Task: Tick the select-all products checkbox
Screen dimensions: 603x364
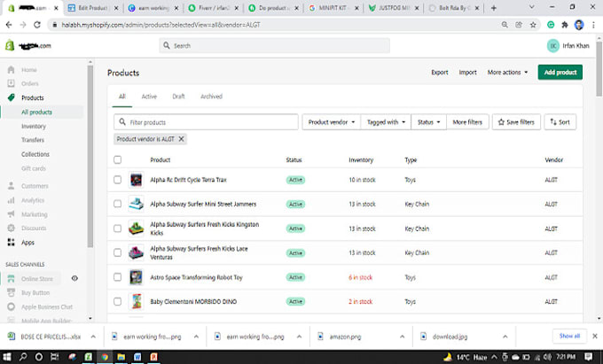Action: coord(118,159)
